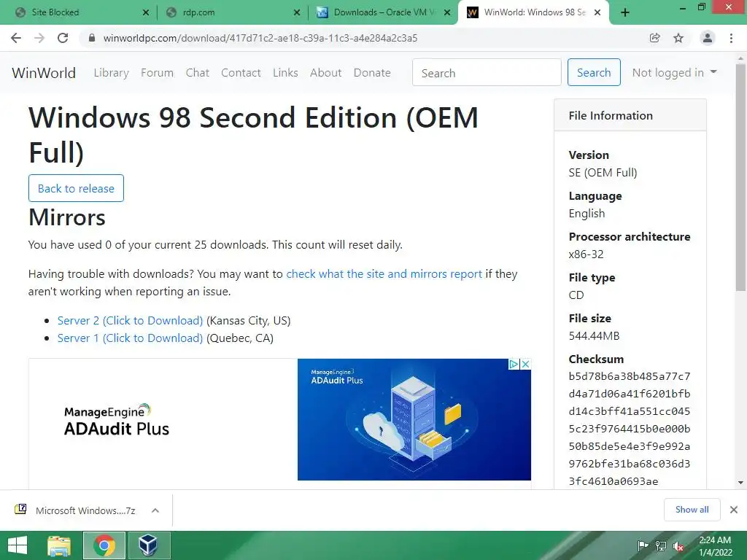Open the Forum nav item
Screen dimensions: 747x560
158,73
